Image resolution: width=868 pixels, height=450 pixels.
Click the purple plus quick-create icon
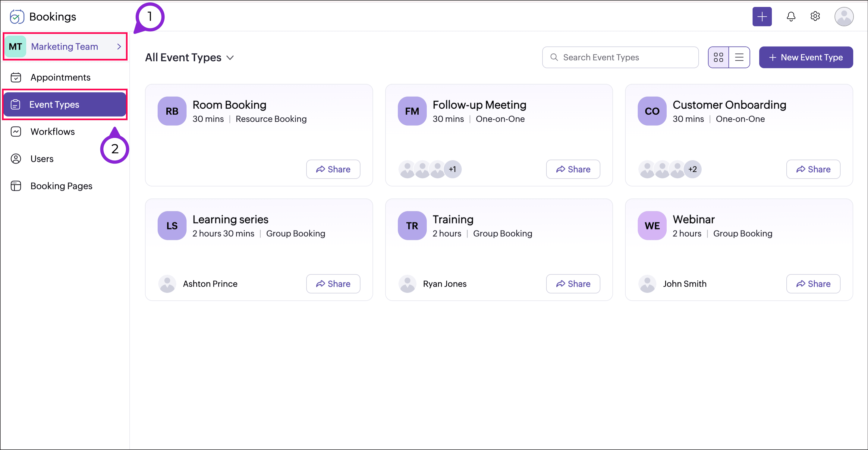762,17
